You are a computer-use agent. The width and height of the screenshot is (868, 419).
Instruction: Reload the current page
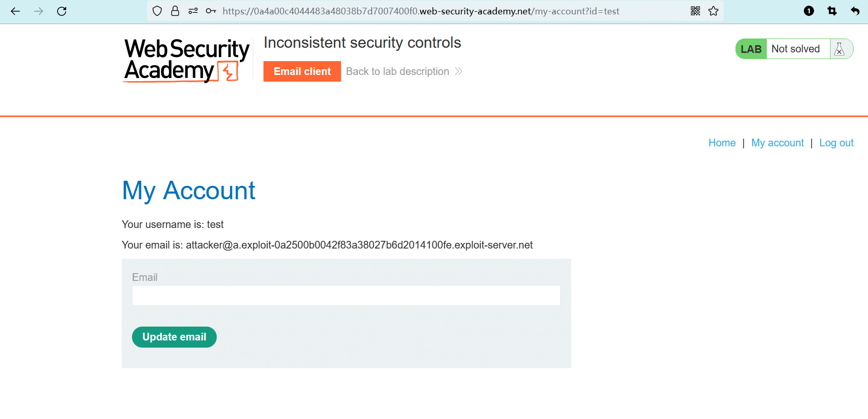[62, 11]
